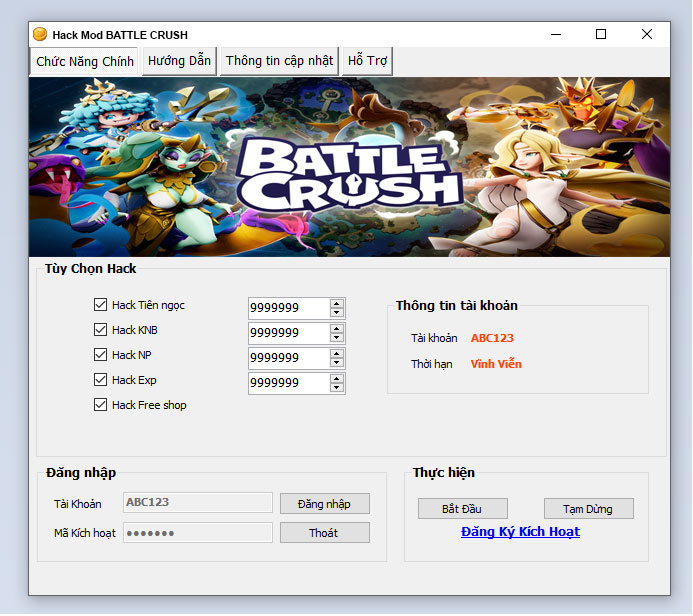Increment the Hack NP value spinner
Image resolution: width=693 pixels, height=616 pixels.
pos(337,354)
